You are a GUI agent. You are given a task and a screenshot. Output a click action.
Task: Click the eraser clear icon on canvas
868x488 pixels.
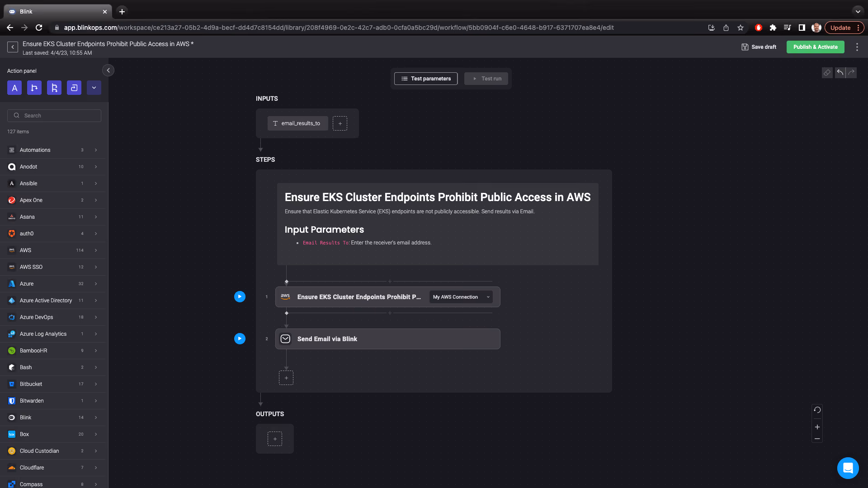(827, 73)
